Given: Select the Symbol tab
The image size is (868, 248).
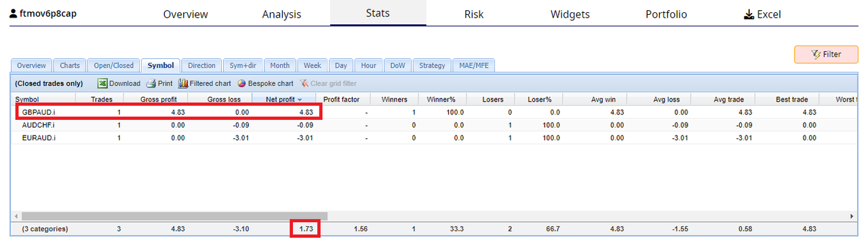Looking at the screenshot, I should click(x=161, y=66).
